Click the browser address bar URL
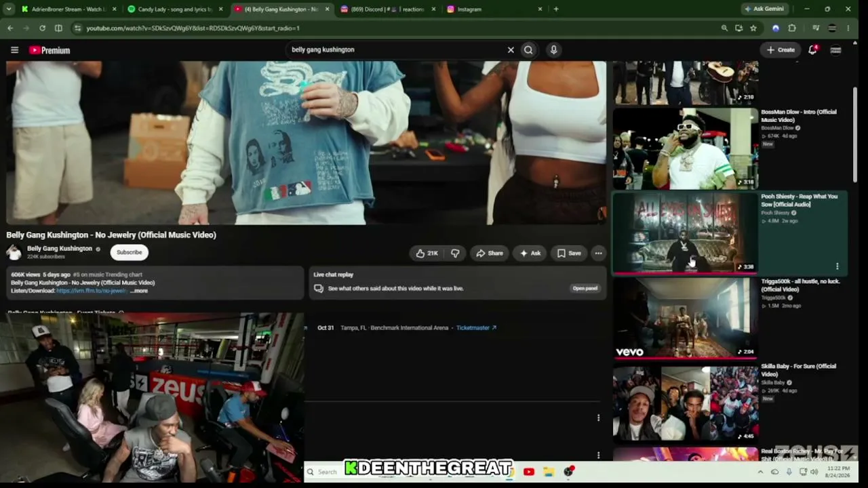Screen dimensions: 868x488 (x=193, y=28)
